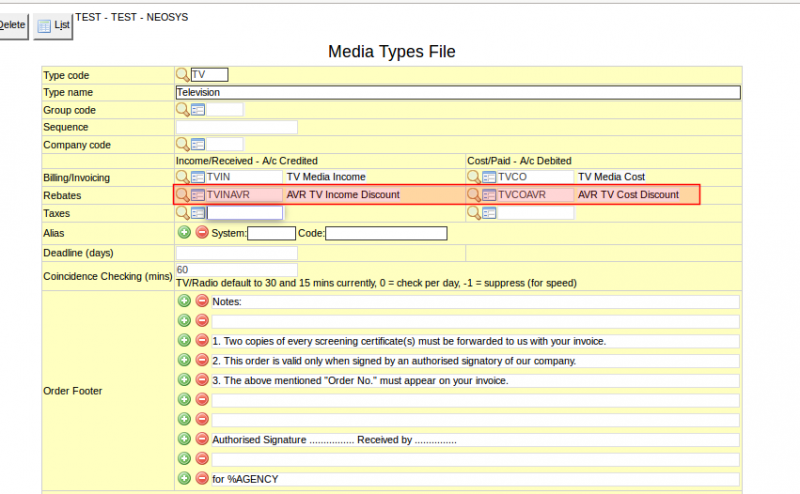Click the Alias System input box
Screen dimensions: 800x494
[271, 233]
